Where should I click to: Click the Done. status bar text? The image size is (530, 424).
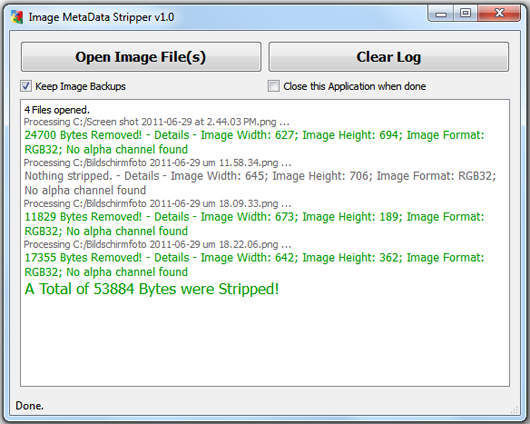click(x=29, y=406)
